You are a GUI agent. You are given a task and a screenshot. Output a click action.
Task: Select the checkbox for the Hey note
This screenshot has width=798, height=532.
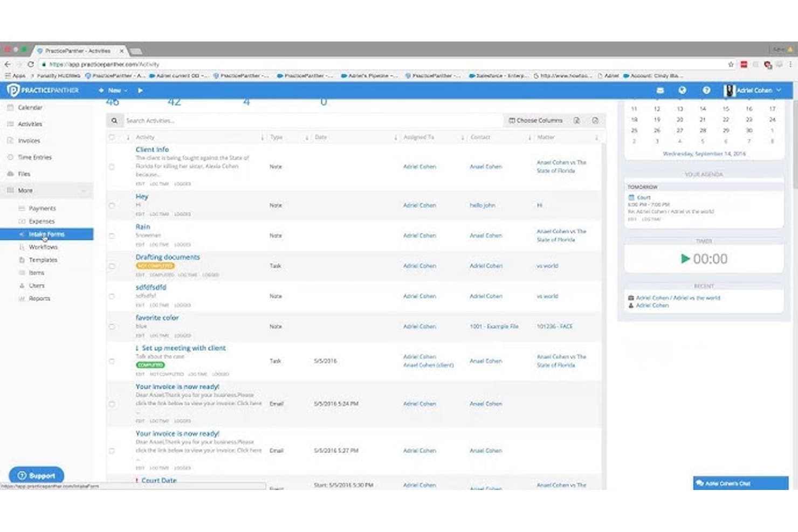tap(112, 205)
